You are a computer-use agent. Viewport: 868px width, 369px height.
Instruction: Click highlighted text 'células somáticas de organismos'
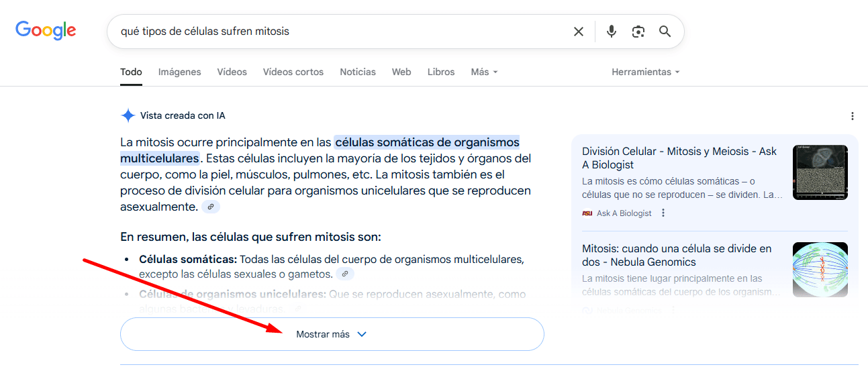pyautogui.click(x=427, y=142)
